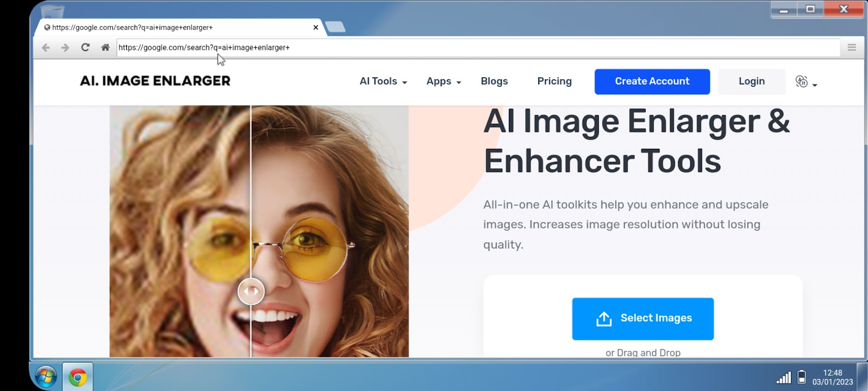The height and width of the screenshot is (391, 868).
Task: Open the Blogs page
Action: tap(494, 81)
